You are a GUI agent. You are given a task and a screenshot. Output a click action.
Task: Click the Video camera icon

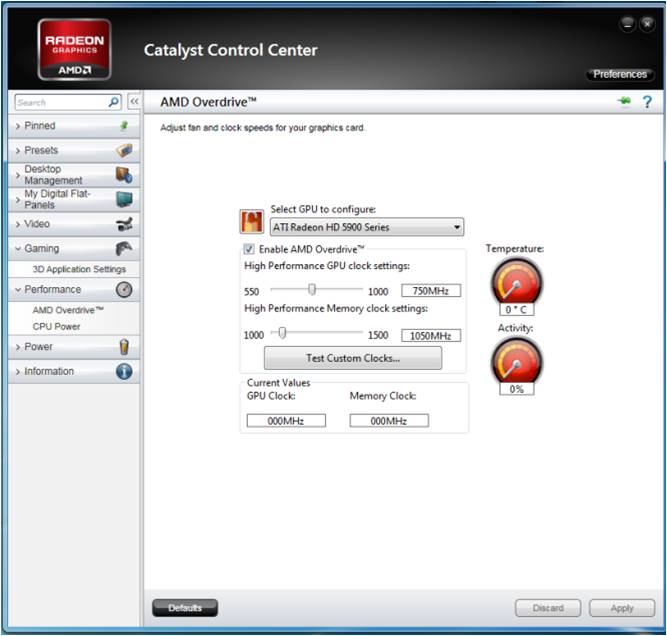coord(124,224)
